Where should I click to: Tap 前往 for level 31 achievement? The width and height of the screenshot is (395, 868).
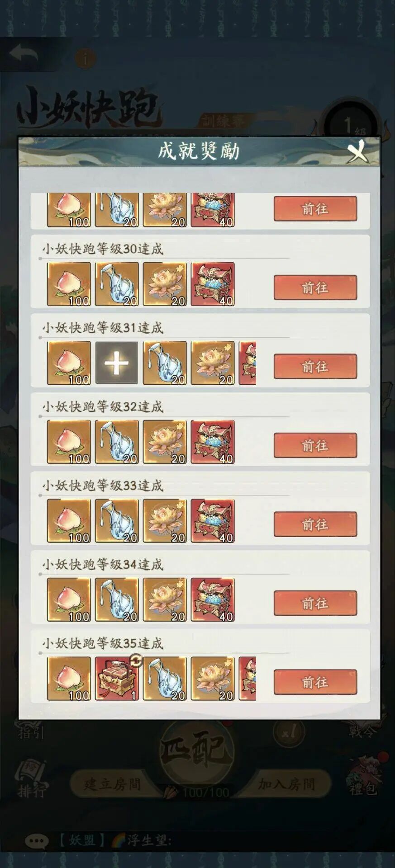[315, 367]
